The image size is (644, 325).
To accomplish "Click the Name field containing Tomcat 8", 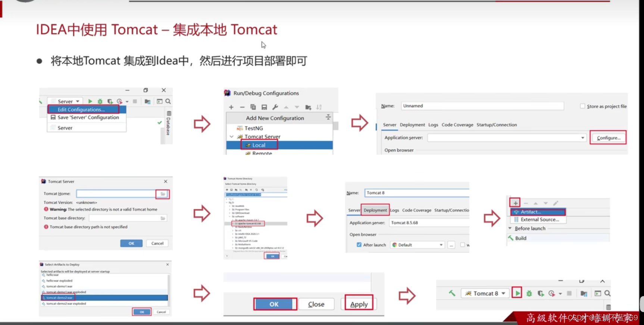I will 417,193.
